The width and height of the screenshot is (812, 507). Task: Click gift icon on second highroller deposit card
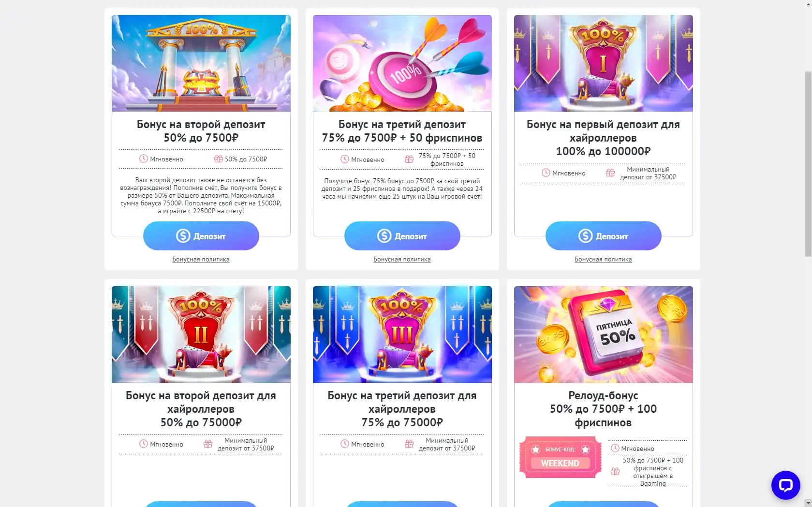[x=208, y=444]
